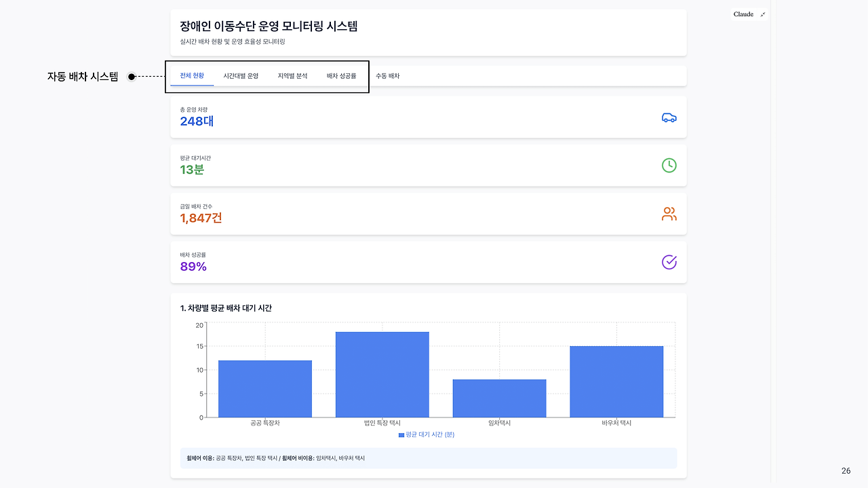Click the blue legend swatch 평균 대기 시간

401,435
